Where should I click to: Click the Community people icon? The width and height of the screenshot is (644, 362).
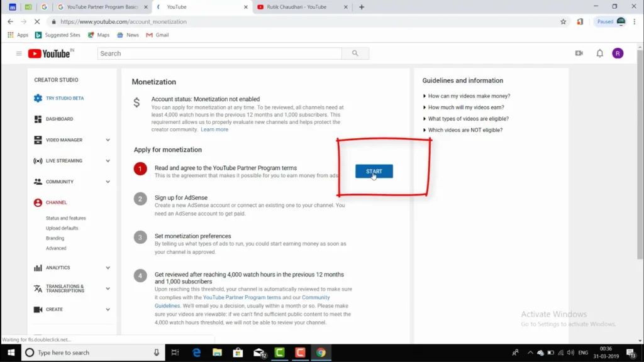coord(38,182)
